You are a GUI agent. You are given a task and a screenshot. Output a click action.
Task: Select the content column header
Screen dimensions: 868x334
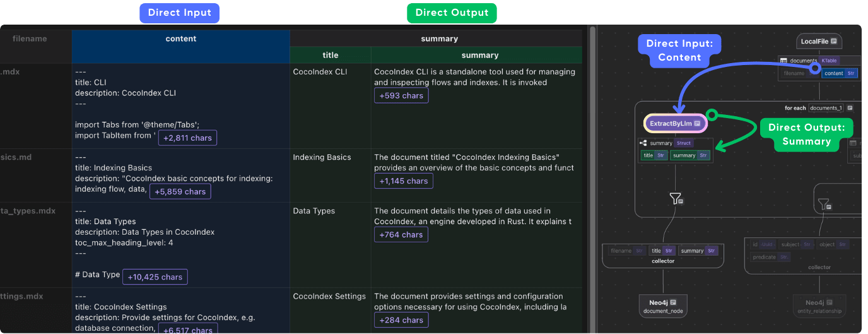pos(180,39)
